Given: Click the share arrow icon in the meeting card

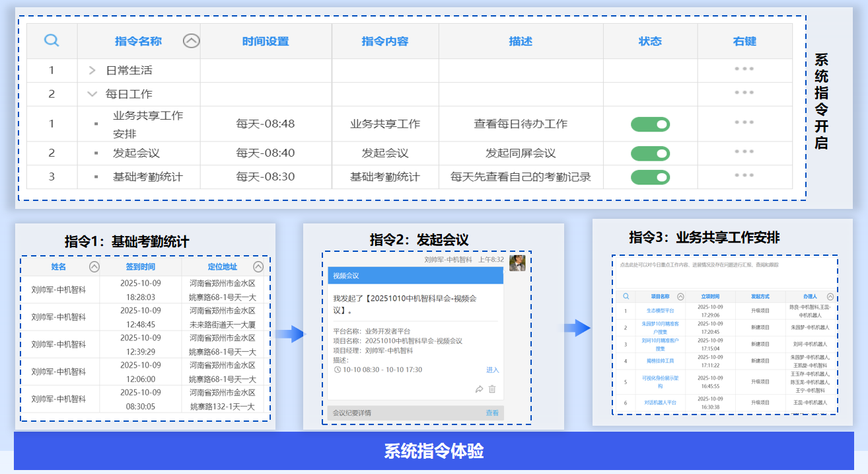Looking at the screenshot, I should click(x=479, y=389).
